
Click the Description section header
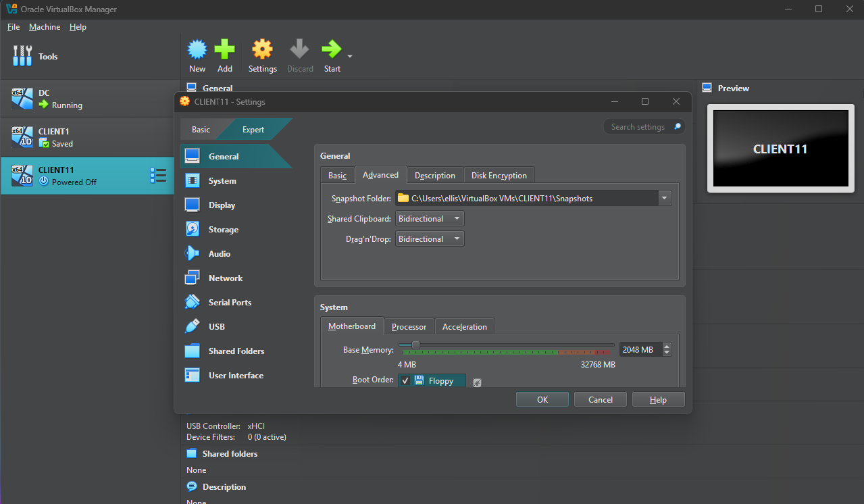[x=224, y=487]
